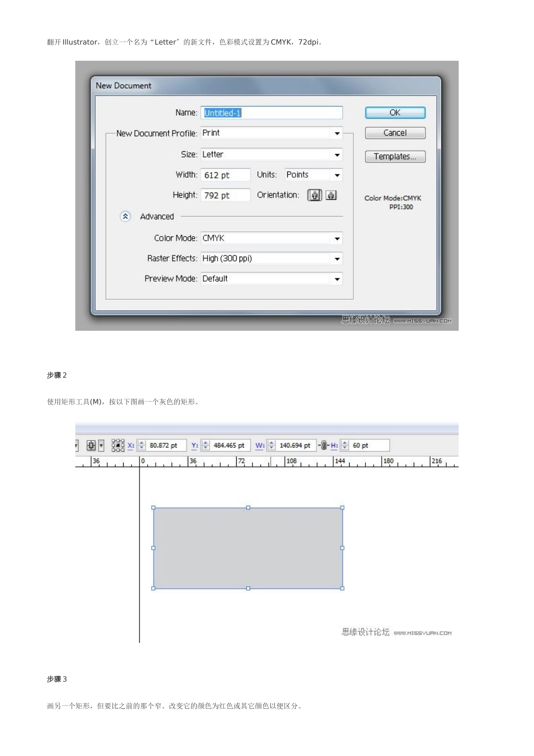Click the bottom-right handle of the rectangle

coord(342,588)
